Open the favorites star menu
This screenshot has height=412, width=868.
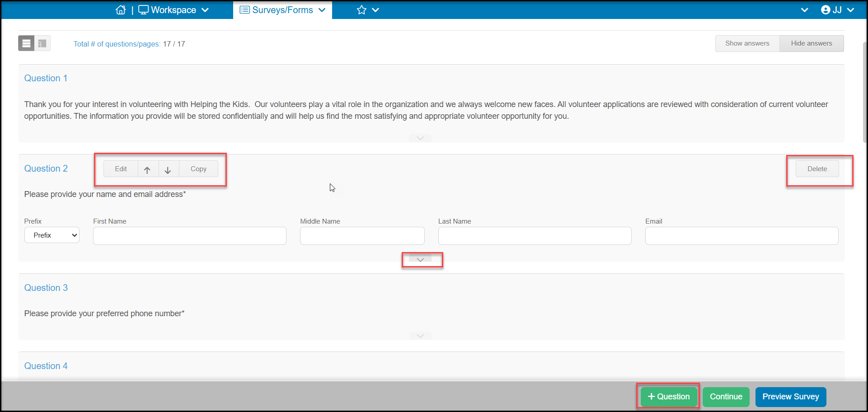(x=368, y=10)
